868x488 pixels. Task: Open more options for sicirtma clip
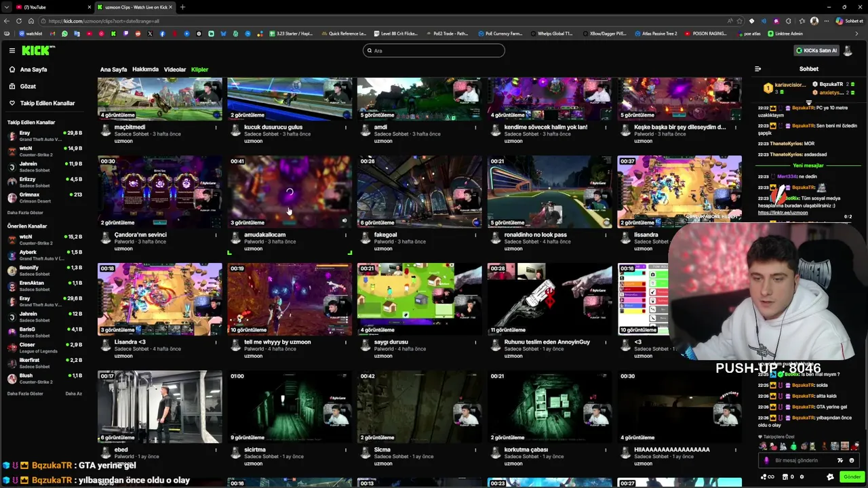[346, 449]
